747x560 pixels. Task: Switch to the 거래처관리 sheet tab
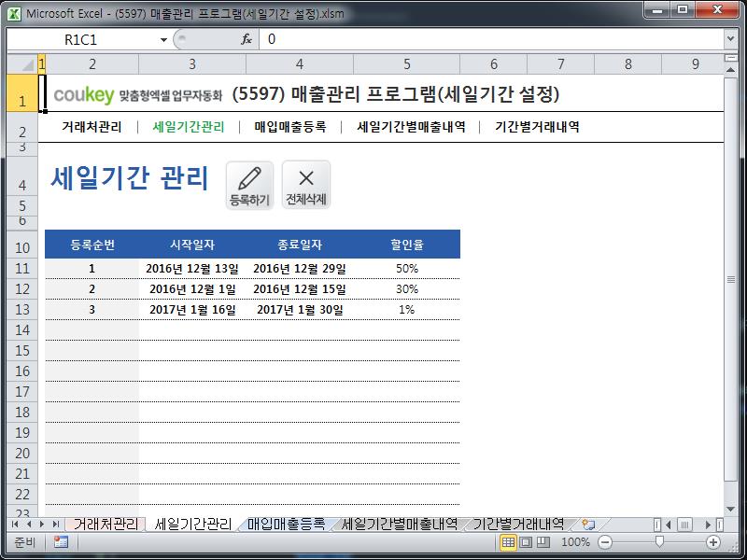point(106,525)
